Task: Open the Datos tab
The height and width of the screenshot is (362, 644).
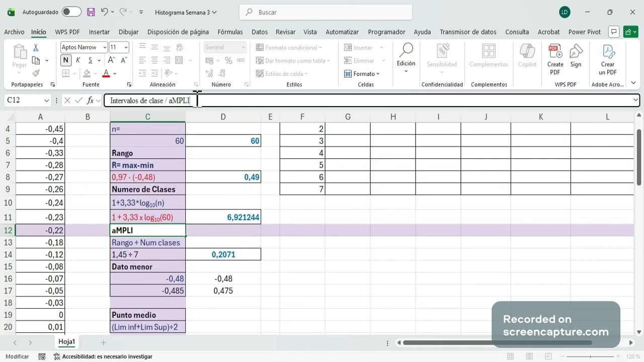Action: click(260, 32)
